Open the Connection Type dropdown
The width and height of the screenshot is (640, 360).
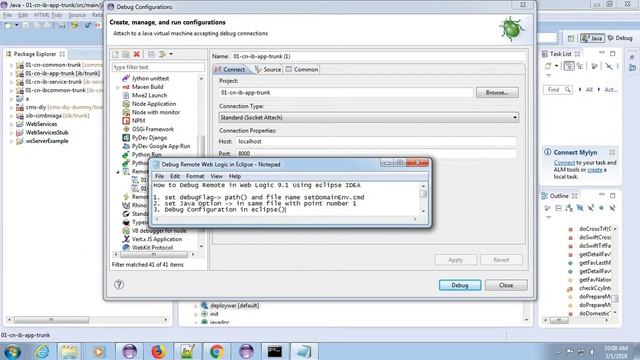click(x=369, y=118)
